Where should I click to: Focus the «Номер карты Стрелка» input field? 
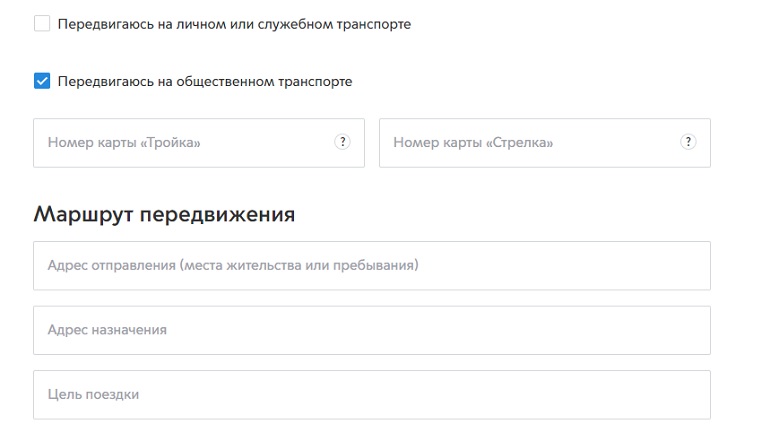point(545,142)
